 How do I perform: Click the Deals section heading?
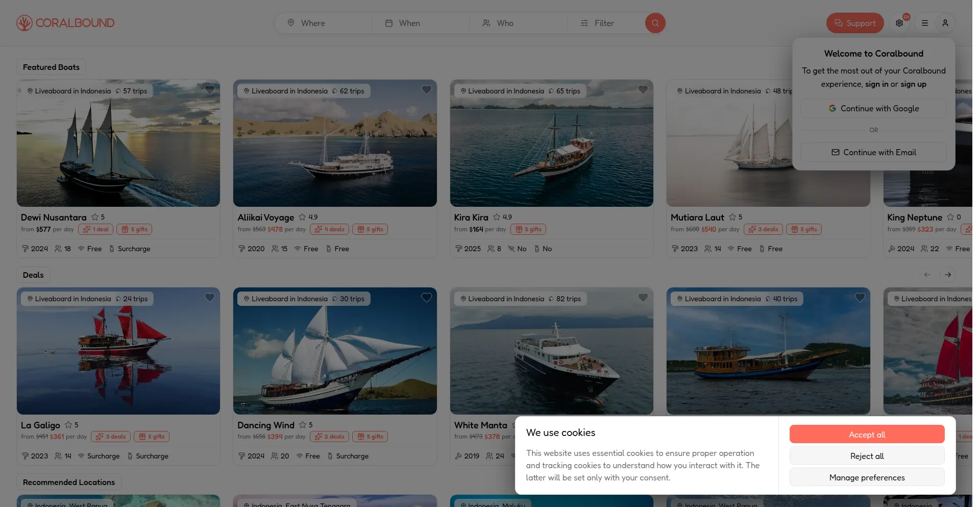point(33,275)
